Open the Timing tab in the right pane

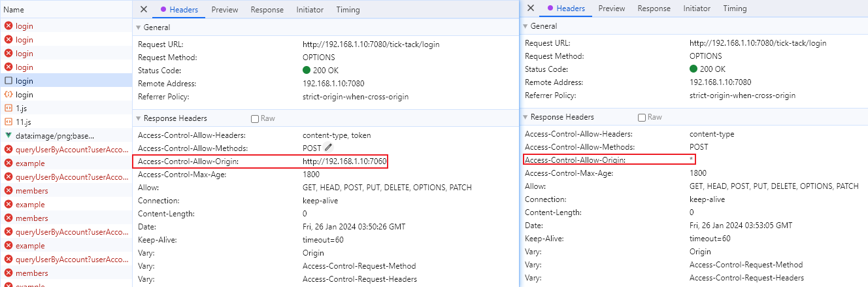pos(735,8)
